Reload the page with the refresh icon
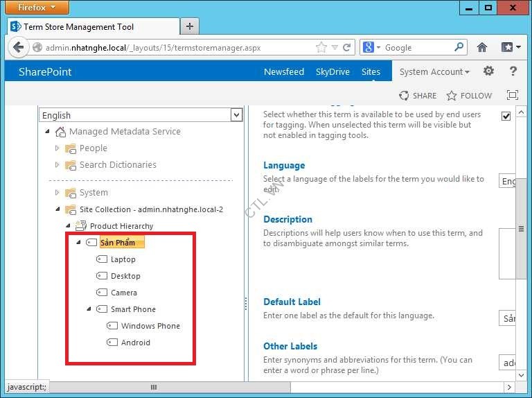The height and width of the screenshot is (398, 532). pos(346,48)
